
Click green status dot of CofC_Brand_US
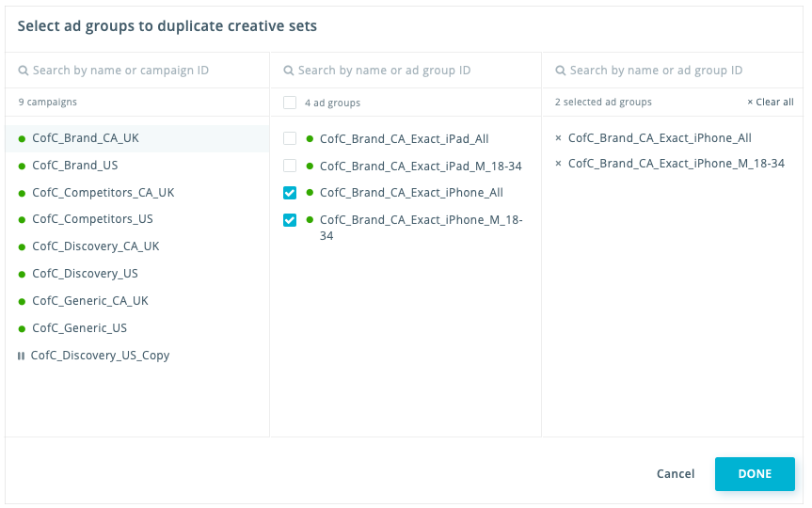click(x=22, y=167)
